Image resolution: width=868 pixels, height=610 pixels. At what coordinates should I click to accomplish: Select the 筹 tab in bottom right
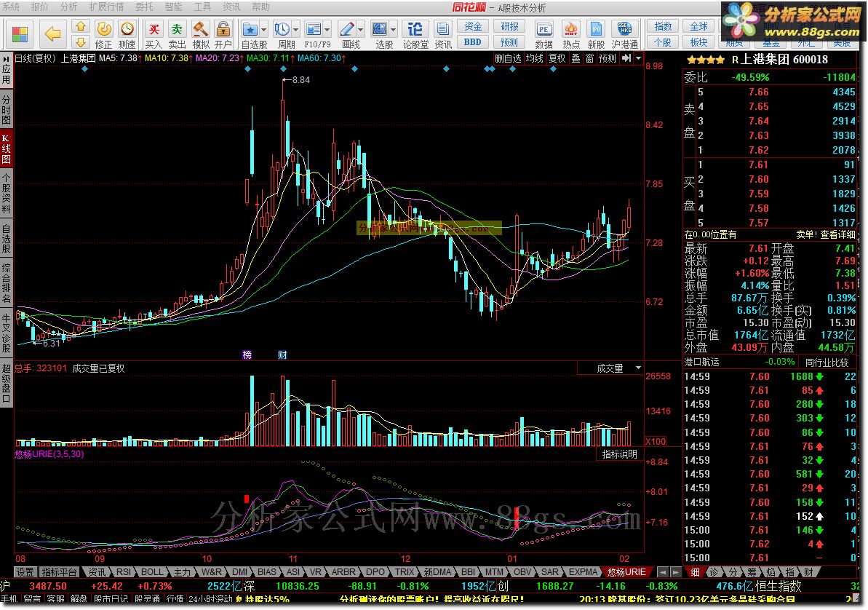click(x=752, y=571)
